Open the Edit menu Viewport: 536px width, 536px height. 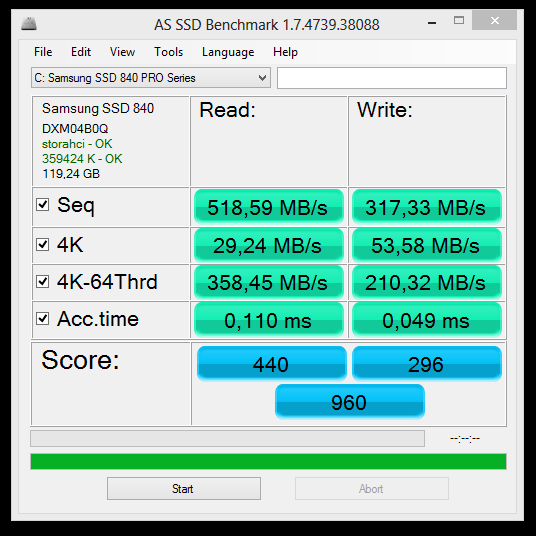81,52
